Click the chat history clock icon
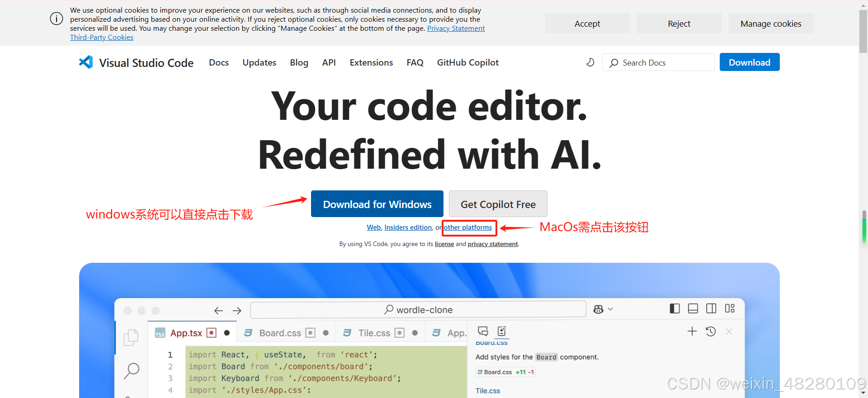Screen dimensions: 868x398 (x=711, y=332)
